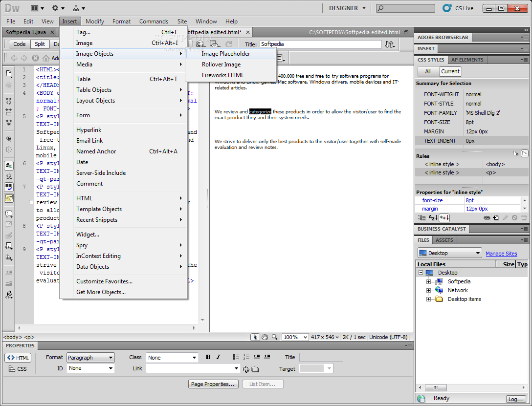This screenshot has width=532, height=406.
Task: Toggle Highlight Invalid Code button
Action: (x=9, y=176)
